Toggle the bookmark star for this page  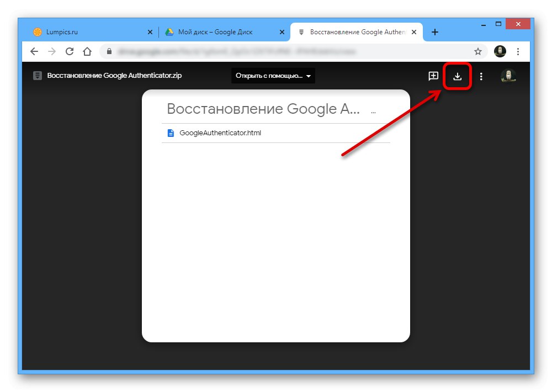click(477, 51)
